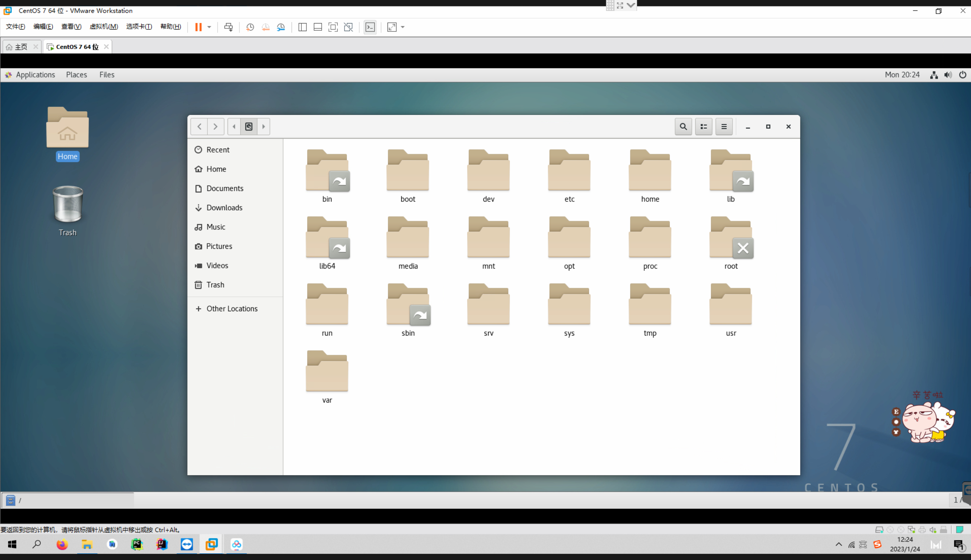Click the VMware pause button
The height and width of the screenshot is (560, 971).
199,27
